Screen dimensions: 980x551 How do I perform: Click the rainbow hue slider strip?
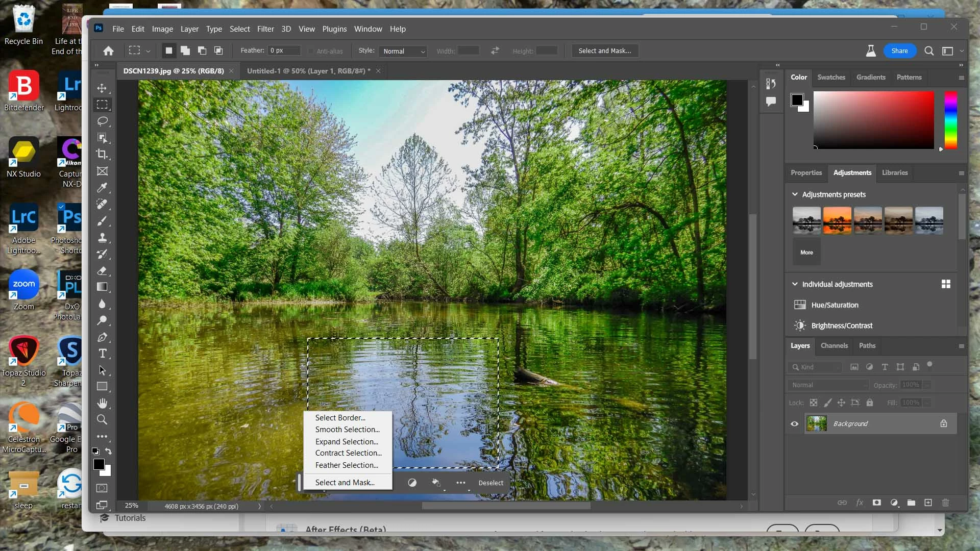(950, 120)
